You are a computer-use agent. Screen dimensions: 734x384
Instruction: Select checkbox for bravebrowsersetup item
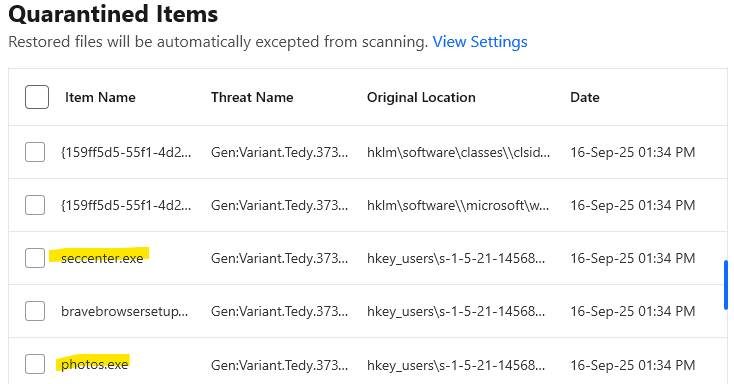[x=35, y=311]
